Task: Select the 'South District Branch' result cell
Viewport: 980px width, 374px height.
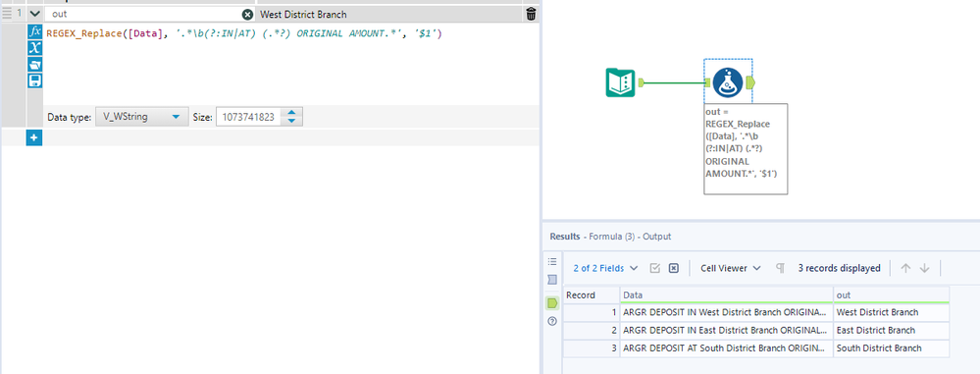Action: [892, 348]
